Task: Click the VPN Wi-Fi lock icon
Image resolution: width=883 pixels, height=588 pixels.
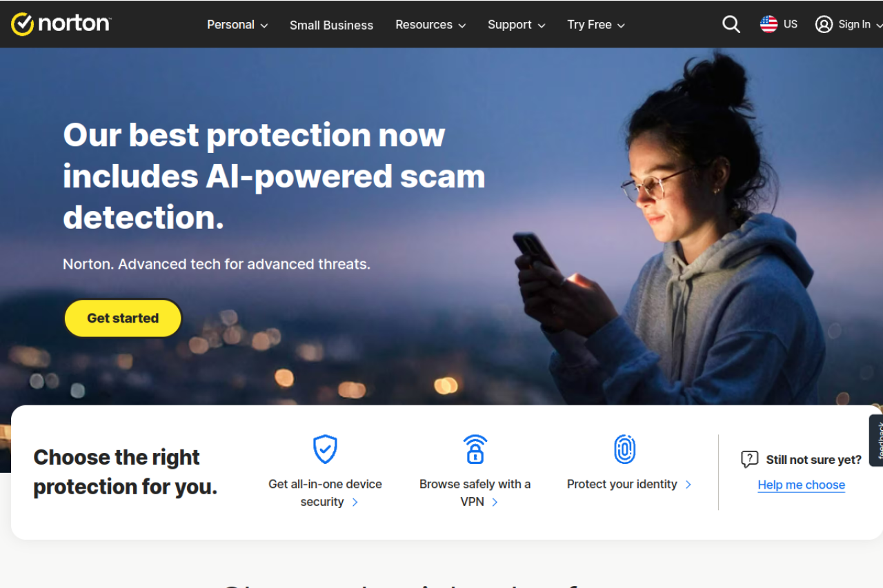Action: [475, 449]
